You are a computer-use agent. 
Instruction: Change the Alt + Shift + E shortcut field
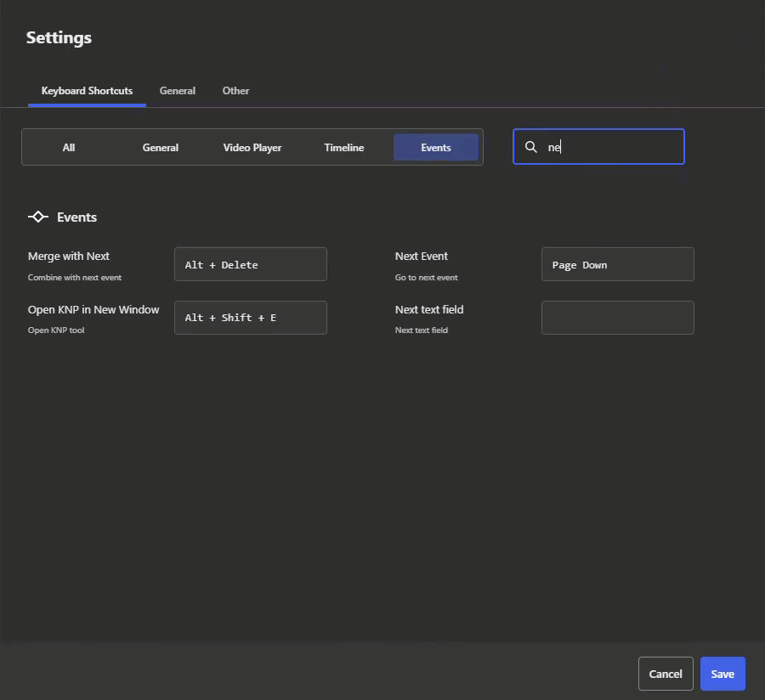click(251, 318)
